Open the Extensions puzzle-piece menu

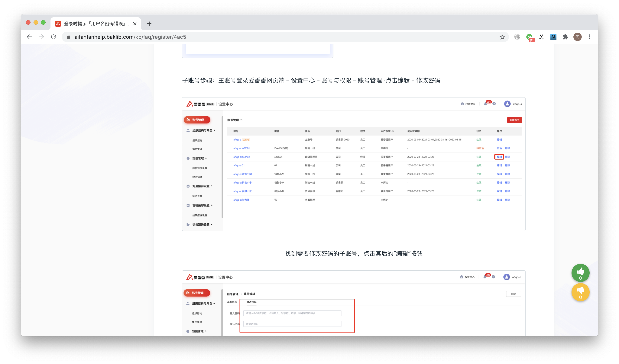[565, 37]
